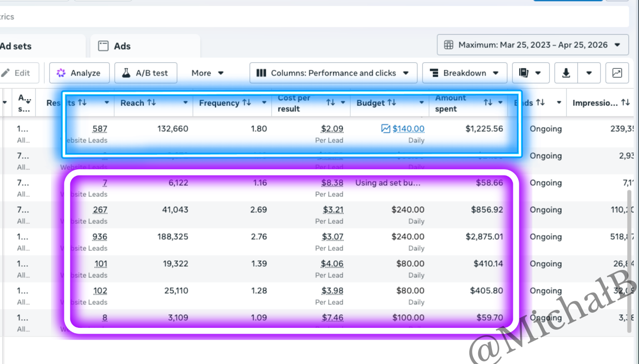This screenshot has height=364, width=639.
Task: Click the 936 results link
Action: (x=100, y=237)
